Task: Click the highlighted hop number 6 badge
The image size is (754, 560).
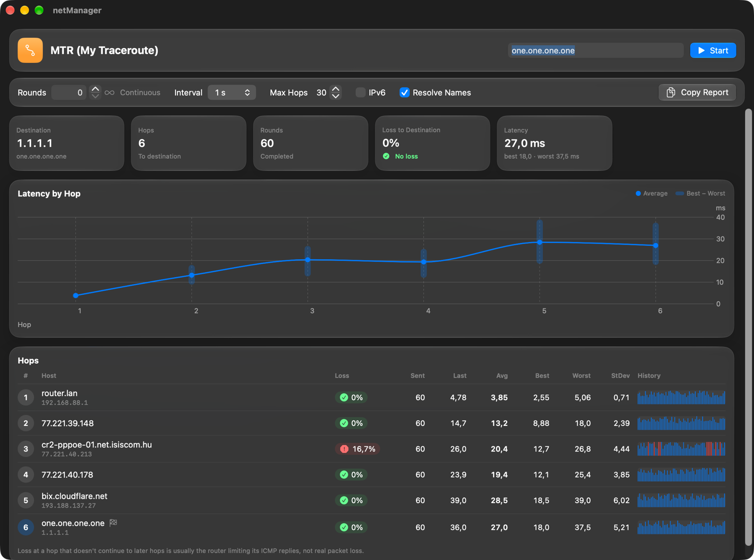Action: [x=26, y=527]
